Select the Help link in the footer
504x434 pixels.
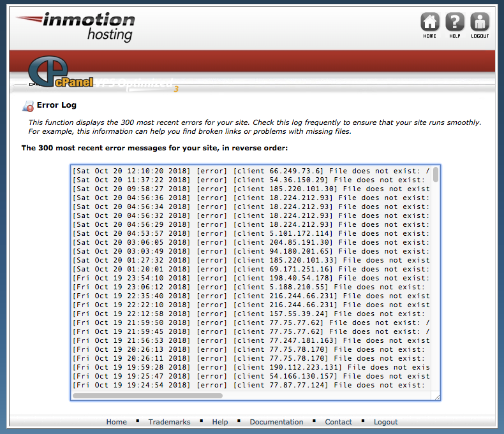(x=219, y=422)
